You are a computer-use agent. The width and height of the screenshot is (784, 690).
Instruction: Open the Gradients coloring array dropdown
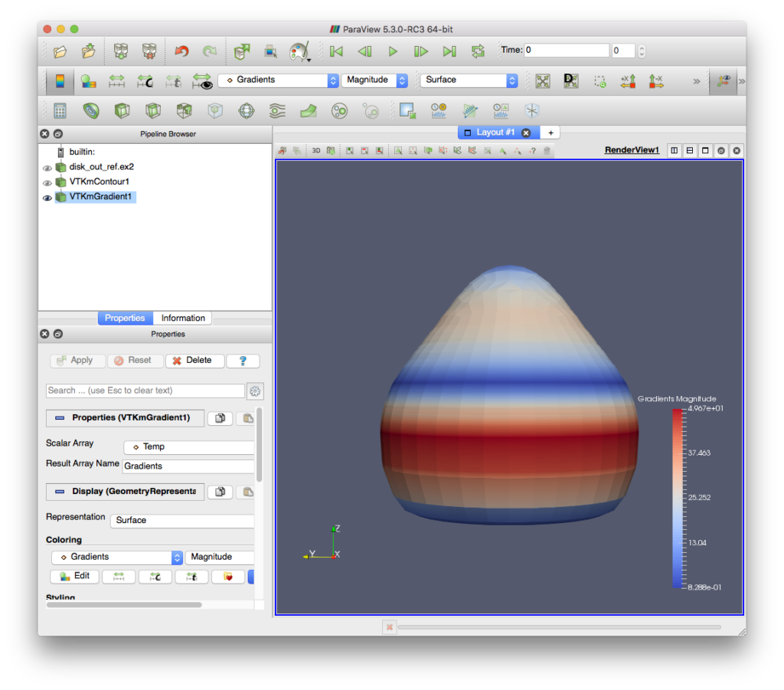pyautogui.click(x=278, y=80)
